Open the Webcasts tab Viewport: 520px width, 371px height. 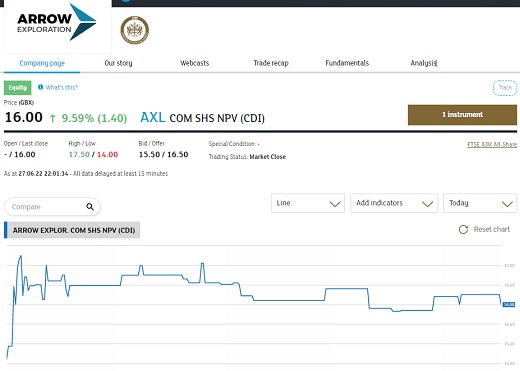tap(195, 63)
